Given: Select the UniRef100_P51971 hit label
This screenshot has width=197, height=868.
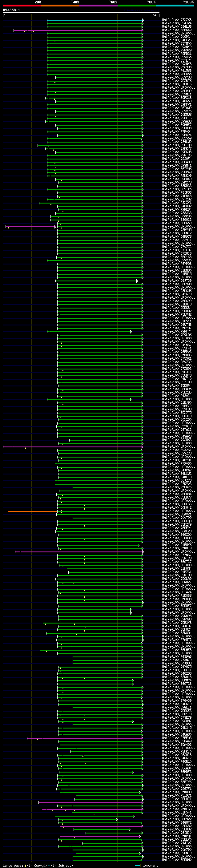Looking at the screenshot, I should coord(177,795).
